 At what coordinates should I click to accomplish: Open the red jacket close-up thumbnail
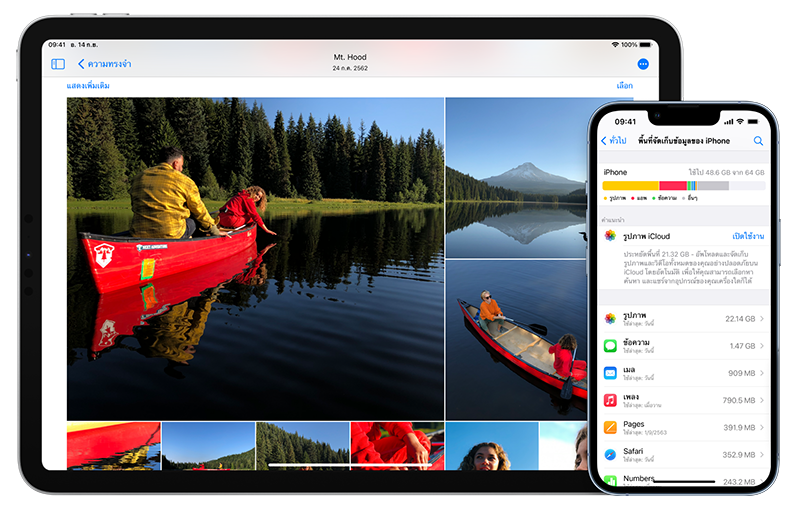coord(397,446)
